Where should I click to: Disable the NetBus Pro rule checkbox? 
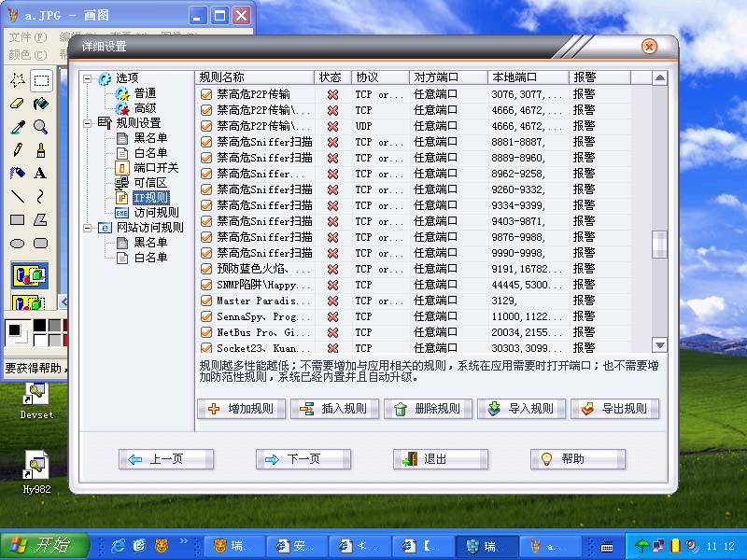pyautogui.click(x=207, y=332)
